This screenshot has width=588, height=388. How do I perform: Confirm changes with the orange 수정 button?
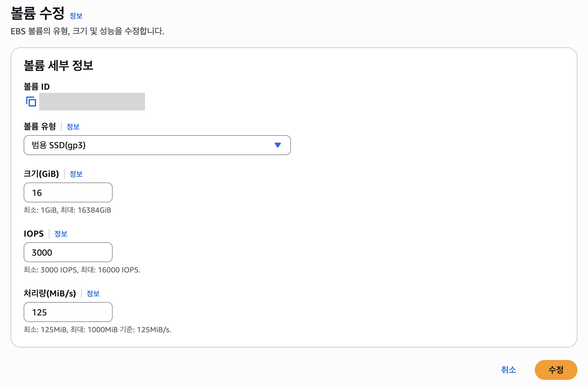point(556,370)
